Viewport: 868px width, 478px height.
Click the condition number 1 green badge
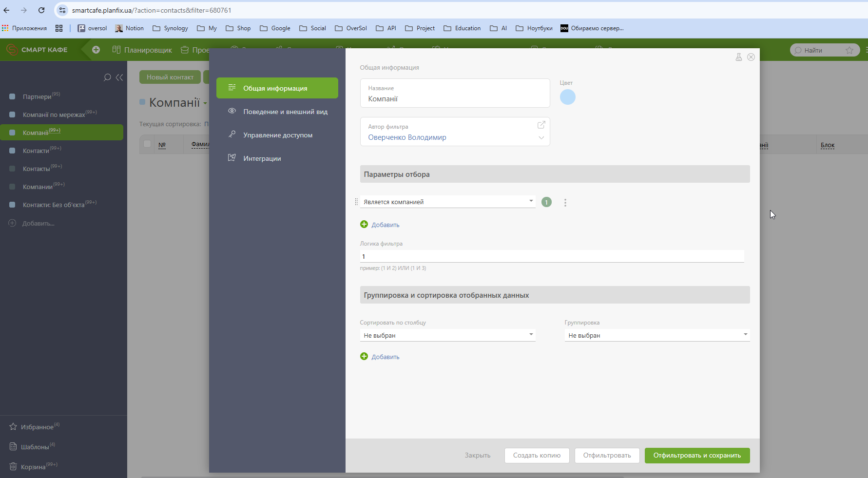tap(547, 202)
